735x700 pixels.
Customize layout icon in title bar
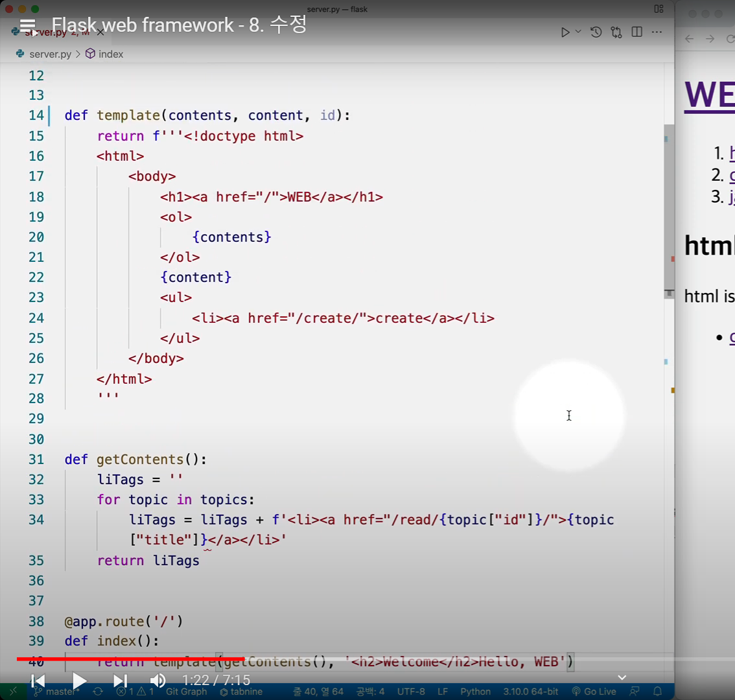coord(659,9)
